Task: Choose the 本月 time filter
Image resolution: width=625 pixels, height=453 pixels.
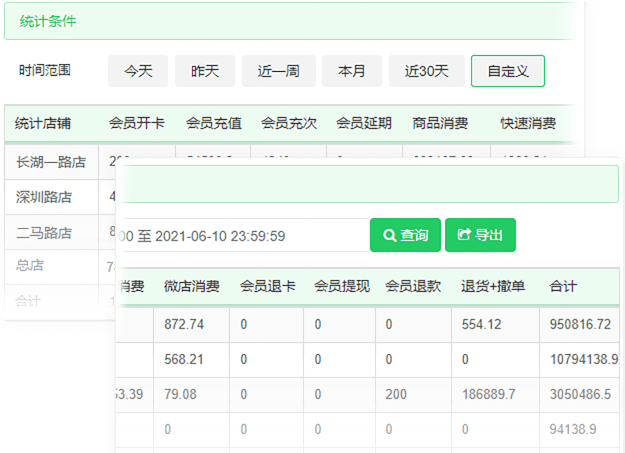Action: point(352,71)
